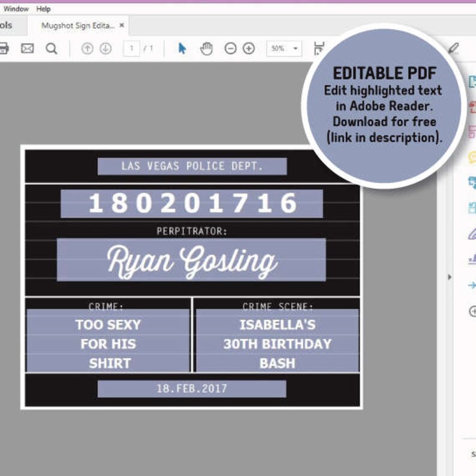
Task: Edit the TOO SEXY FOR HIS SHIRT field
Action: pyautogui.click(x=109, y=341)
